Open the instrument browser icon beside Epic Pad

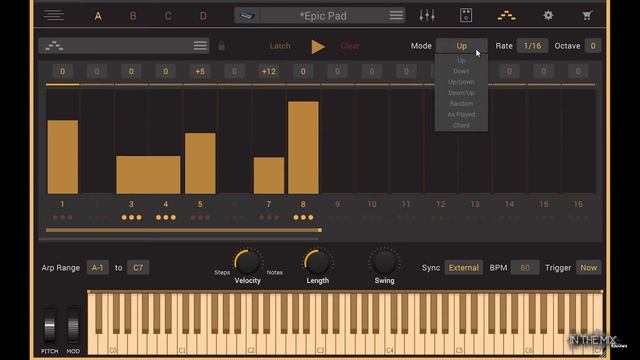pyautogui.click(x=247, y=16)
